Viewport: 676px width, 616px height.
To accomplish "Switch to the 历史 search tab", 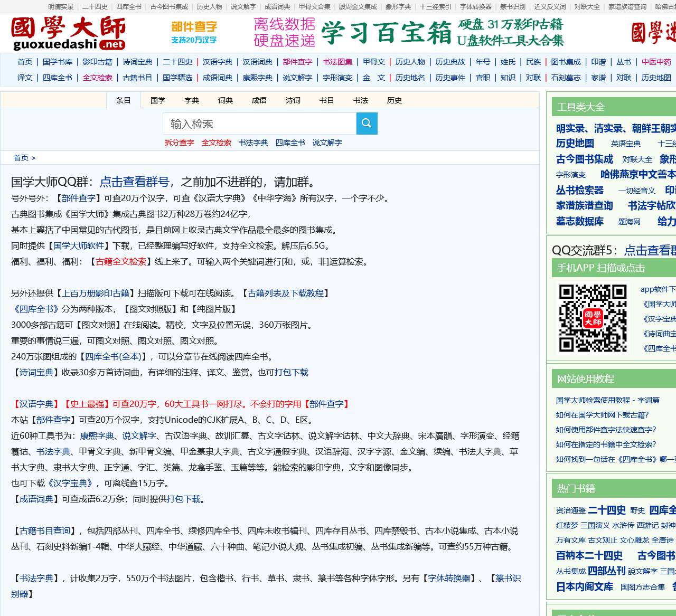I will (x=395, y=100).
